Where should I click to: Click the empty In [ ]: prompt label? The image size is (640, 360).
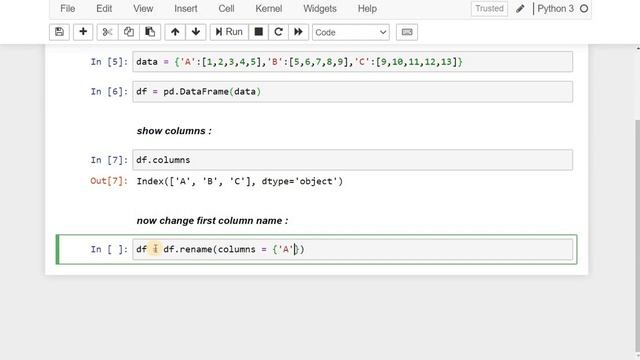(x=109, y=249)
